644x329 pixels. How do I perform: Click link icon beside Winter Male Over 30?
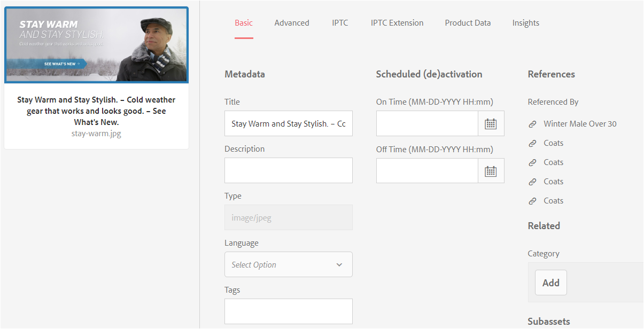coord(532,124)
